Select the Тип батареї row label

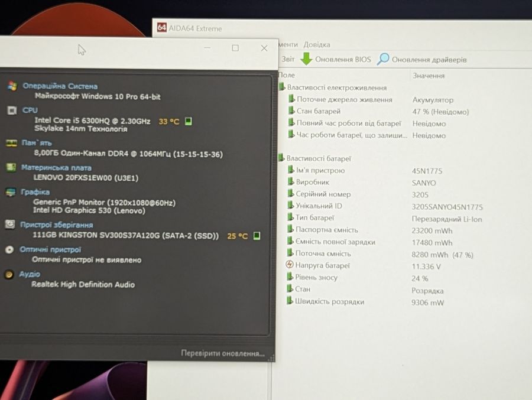[314, 218]
